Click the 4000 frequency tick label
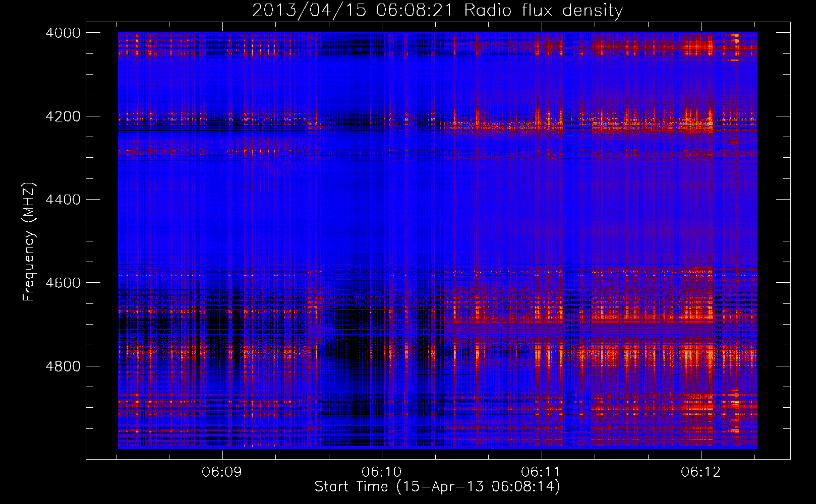 point(63,33)
